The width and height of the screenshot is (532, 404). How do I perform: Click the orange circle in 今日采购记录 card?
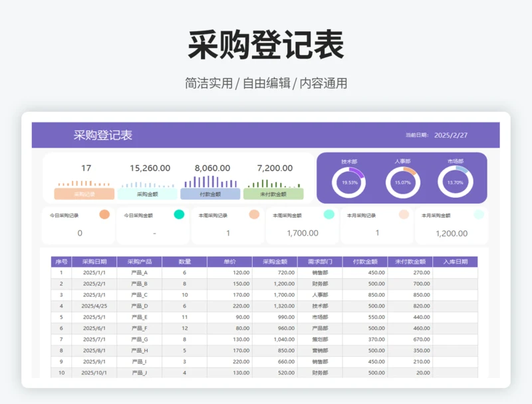click(x=104, y=214)
